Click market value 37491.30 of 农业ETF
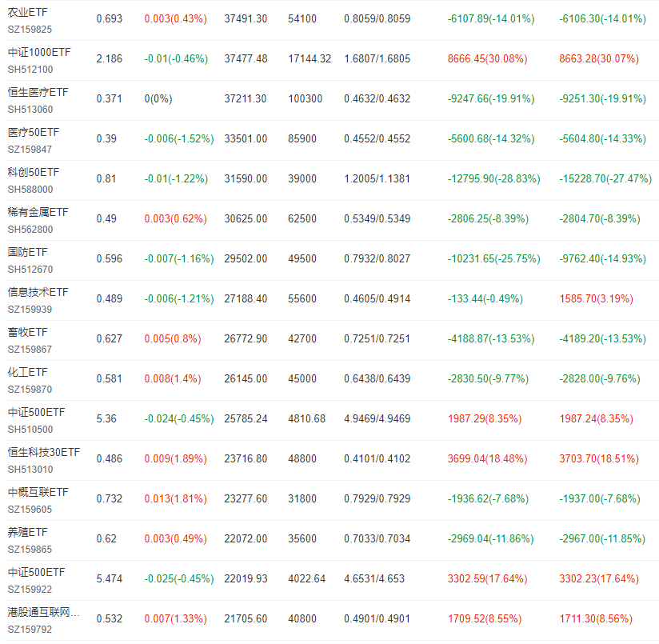 click(x=246, y=19)
